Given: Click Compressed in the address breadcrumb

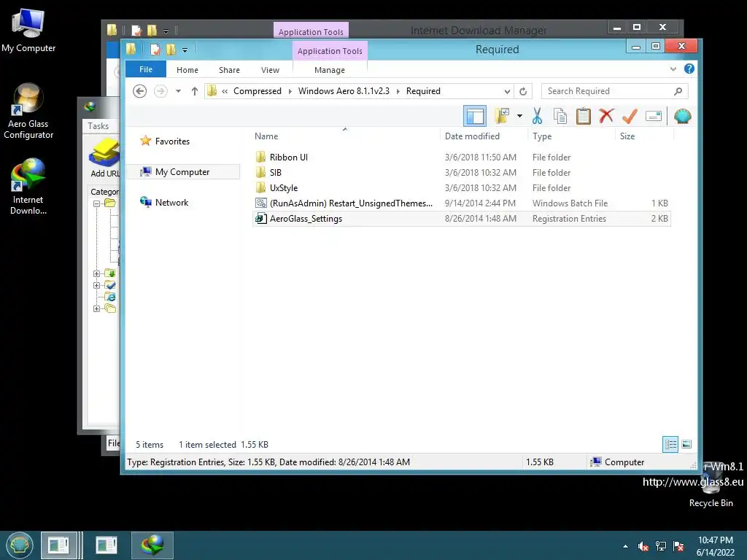Looking at the screenshot, I should click(258, 91).
